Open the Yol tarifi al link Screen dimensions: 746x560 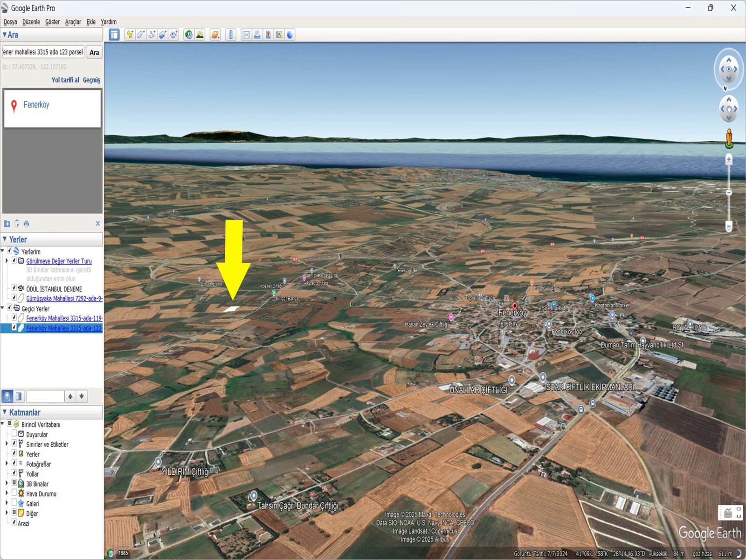click(x=65, y=80)
